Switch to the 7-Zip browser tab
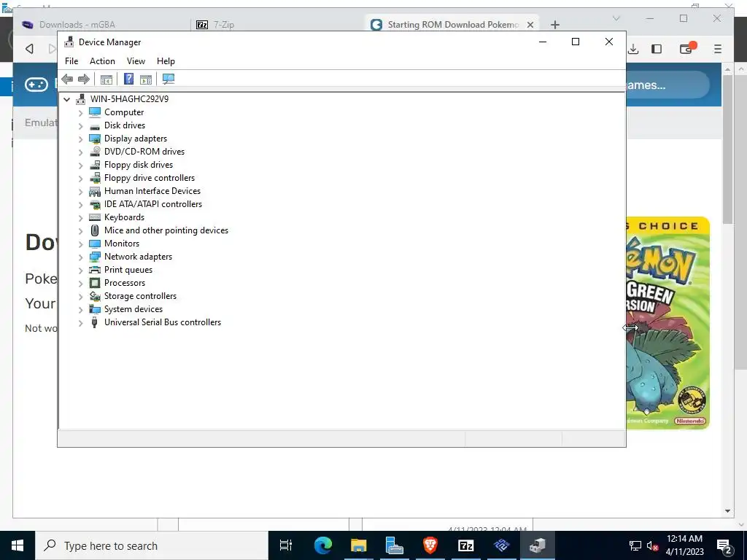Screen dimensions: 747x560 click(276, 24)
